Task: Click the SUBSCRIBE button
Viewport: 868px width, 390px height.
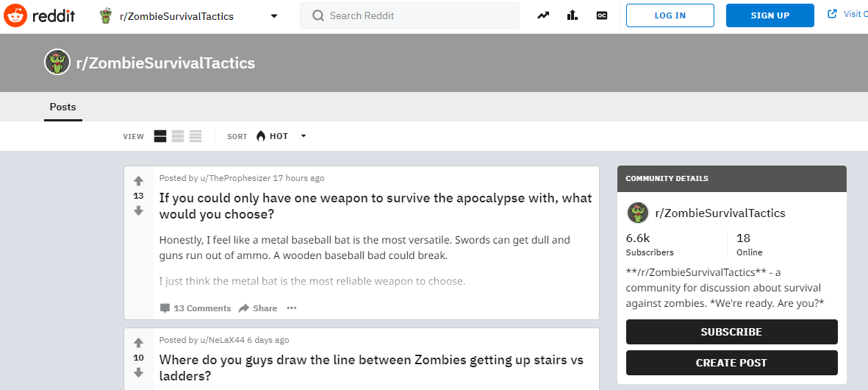Action: click(x=731, y=332)
